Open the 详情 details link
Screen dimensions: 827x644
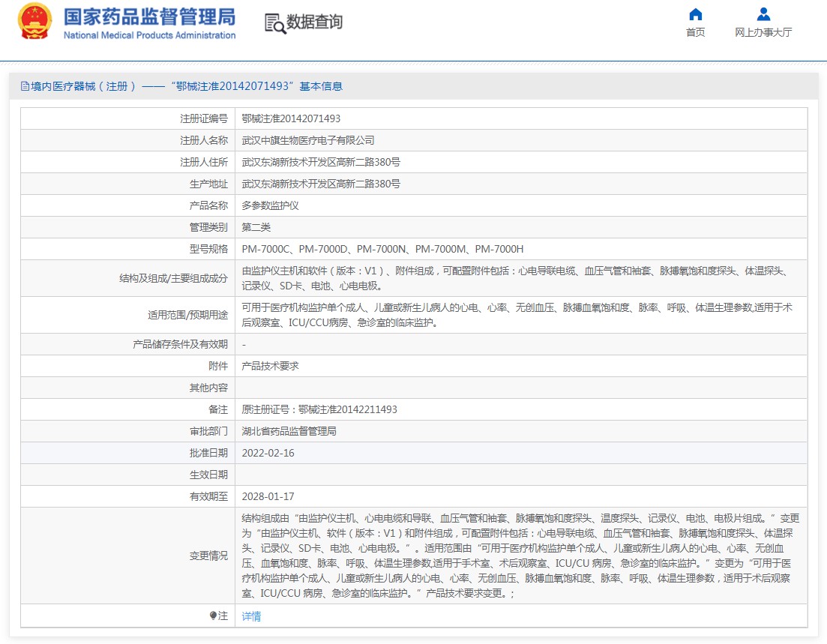pos(251,616)
